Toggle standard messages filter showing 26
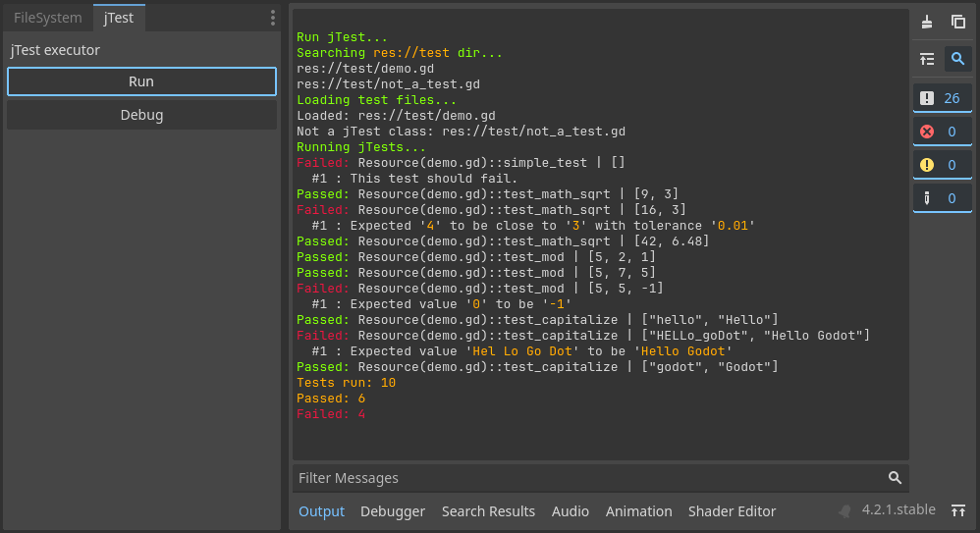This screenshot has width=980, height=533. tap(942, 98)
